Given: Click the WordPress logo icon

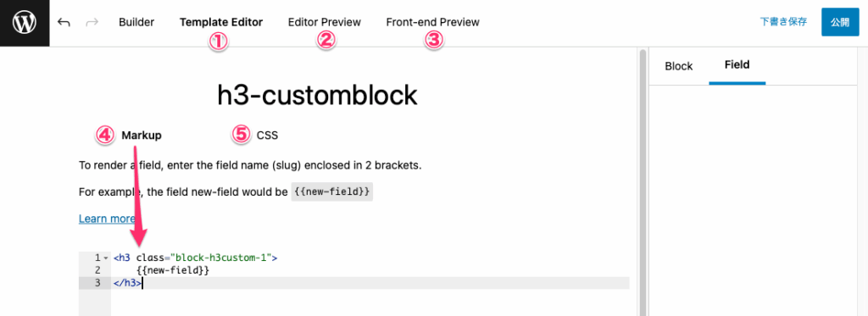Looking at the screenshot, I should [x=25, y=23].
